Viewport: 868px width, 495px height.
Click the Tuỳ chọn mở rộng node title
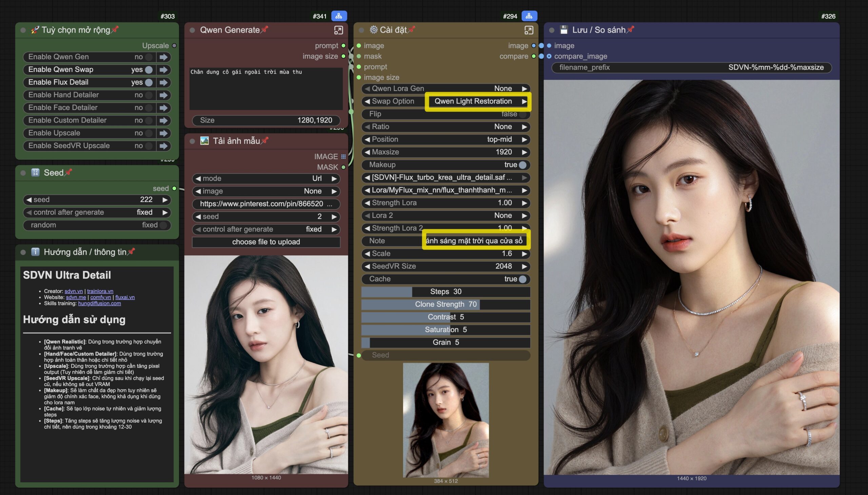pyautogui.click(x=76, y=30)
